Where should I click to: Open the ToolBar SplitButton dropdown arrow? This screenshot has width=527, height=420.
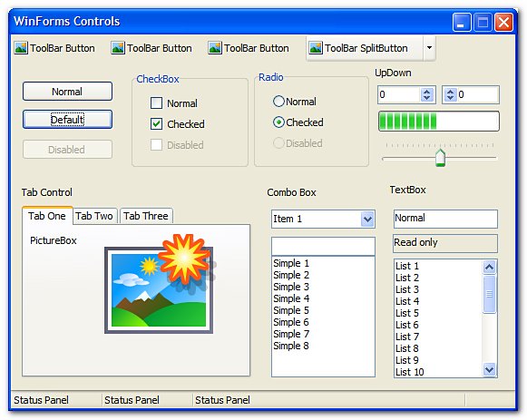pos(429,48)
